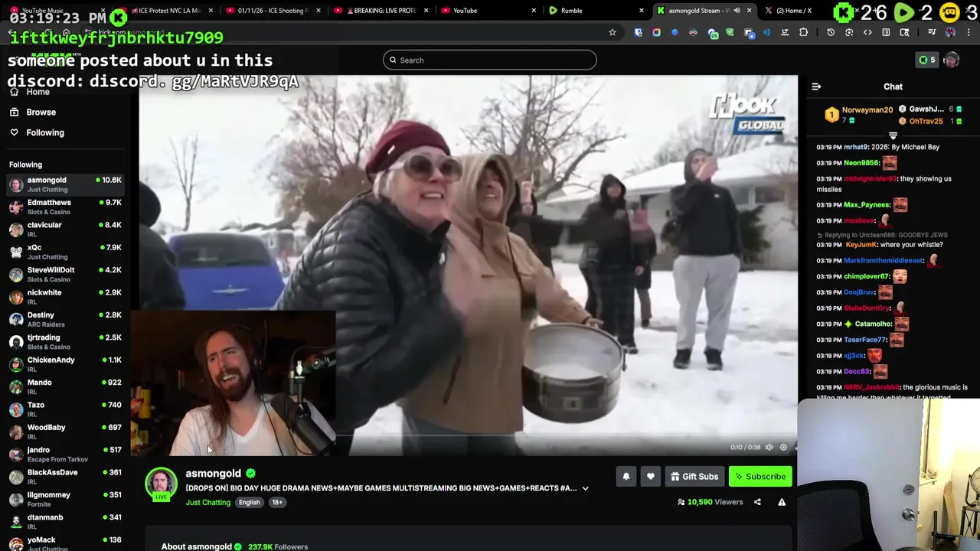Image resolution: width=980 pixels, height=551 pixels.
Task: Click OhTrav25 leaderboard entry
Action: tap(930, 121)
